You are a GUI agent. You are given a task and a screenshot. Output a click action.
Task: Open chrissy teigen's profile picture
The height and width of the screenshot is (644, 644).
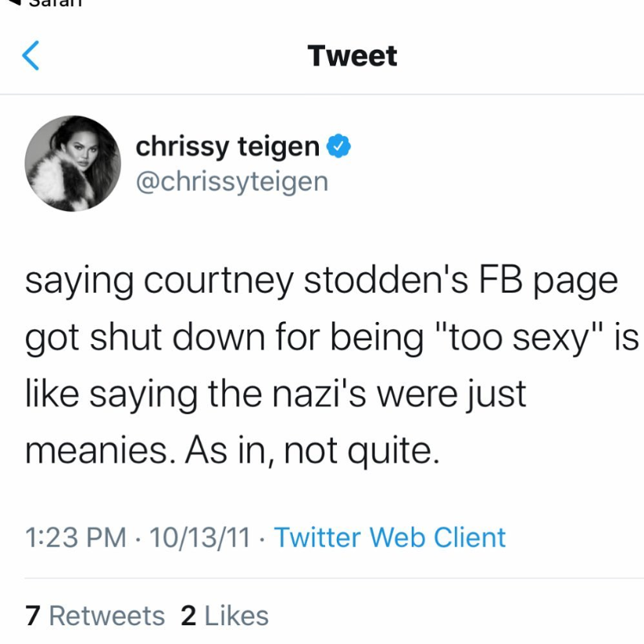coord(73,163)
